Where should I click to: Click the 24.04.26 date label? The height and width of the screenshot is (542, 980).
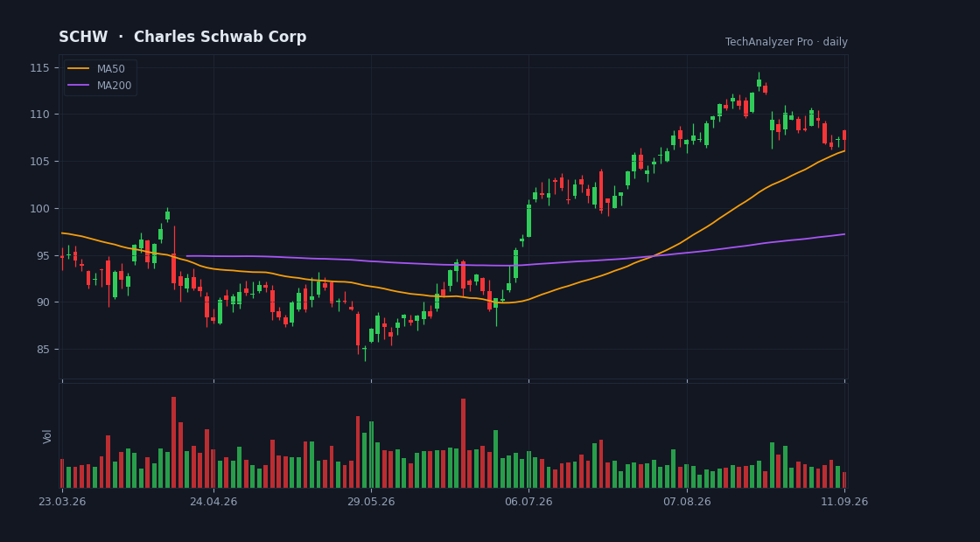point(213,502)
